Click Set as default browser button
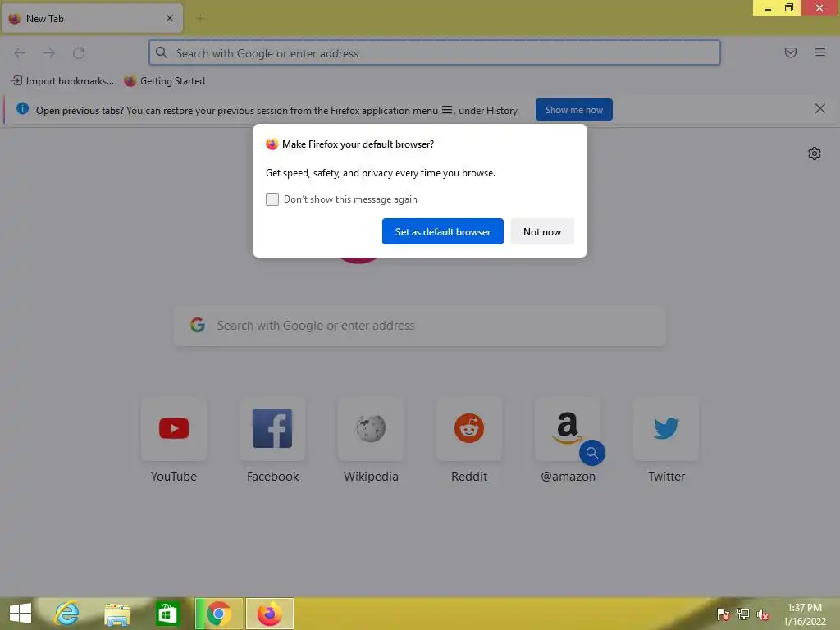This screenshot has width=840, height=630. coord(442,231)
